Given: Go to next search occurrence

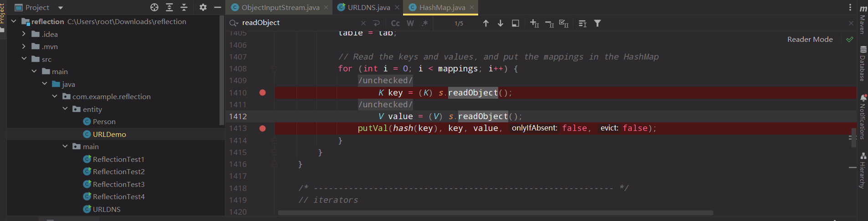Looking at the screenshot, I should (500, 23).
